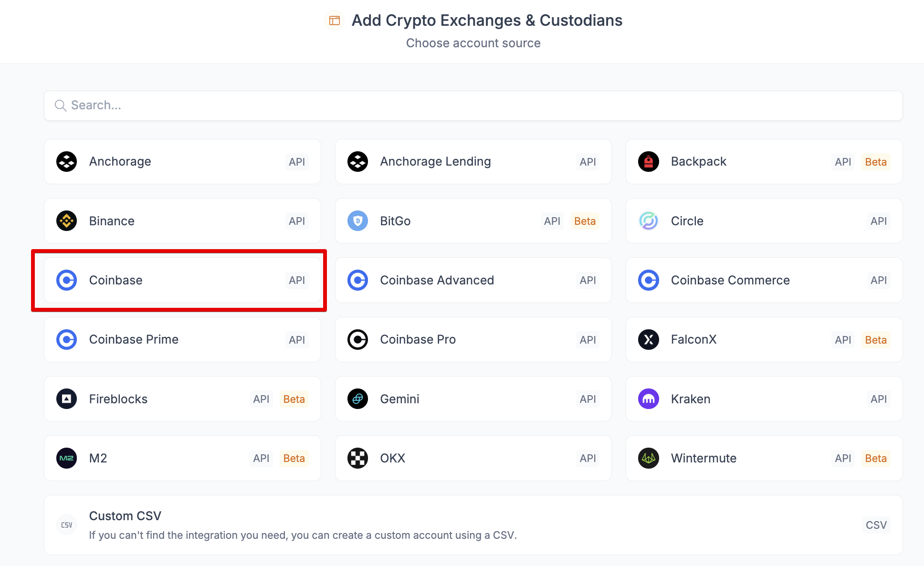This screenshot has width=924, height=566.
Task: Click the Gemini logo icon
Action: coord(357,399)
